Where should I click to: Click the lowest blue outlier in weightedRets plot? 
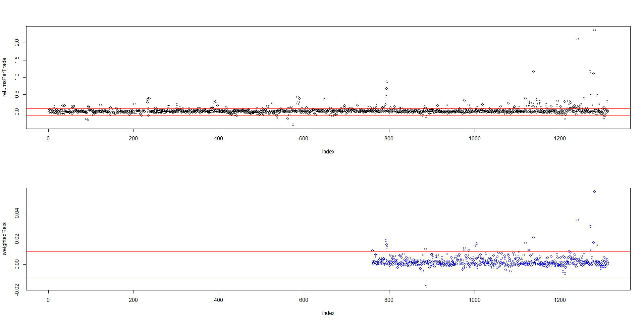tap(426, 286)
